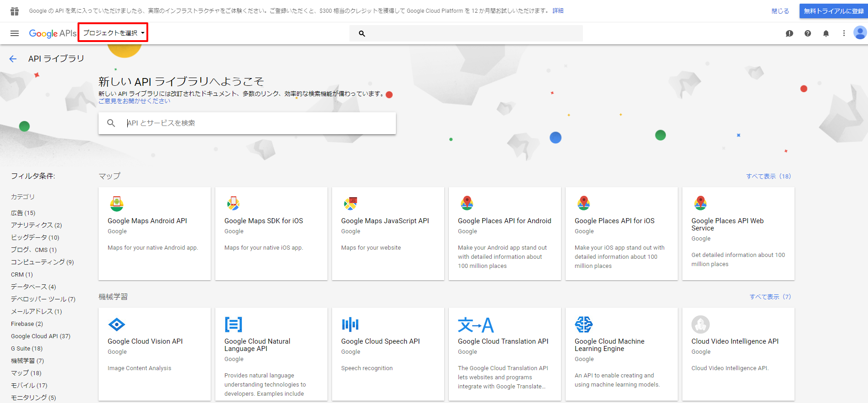Click the Google Places API Web Service icon

tap(701, 203)
